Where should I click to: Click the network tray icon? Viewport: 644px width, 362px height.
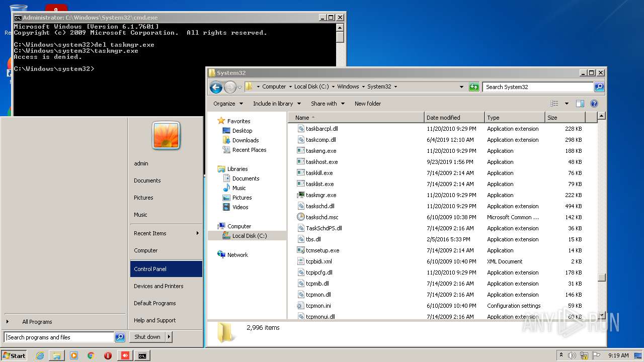click(x=584, y=355)
